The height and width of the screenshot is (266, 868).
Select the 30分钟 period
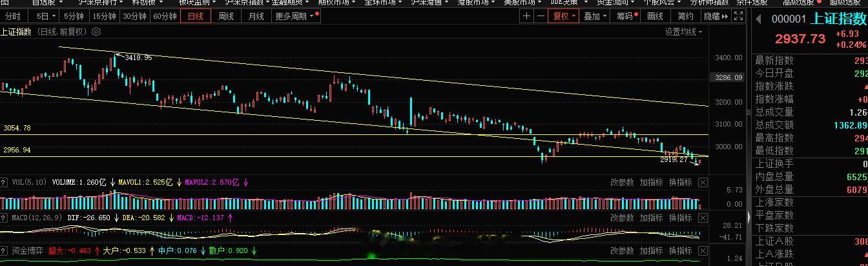(134, 16)
